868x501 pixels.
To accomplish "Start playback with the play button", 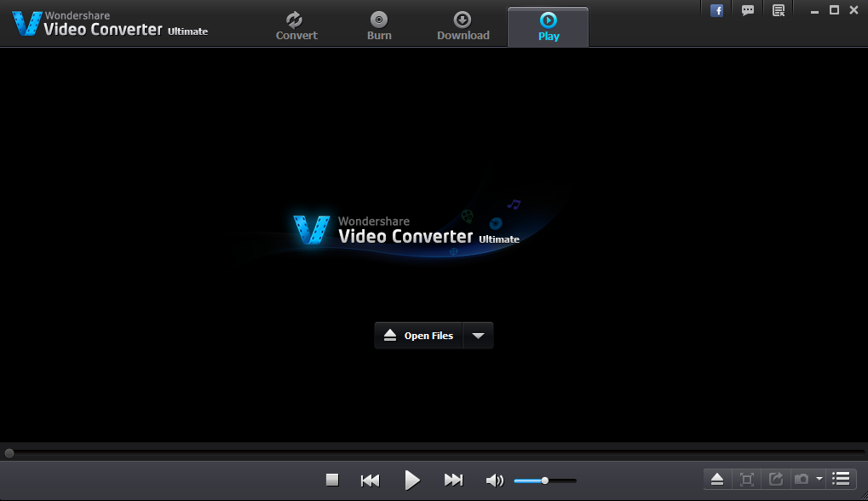I will 412,480.
